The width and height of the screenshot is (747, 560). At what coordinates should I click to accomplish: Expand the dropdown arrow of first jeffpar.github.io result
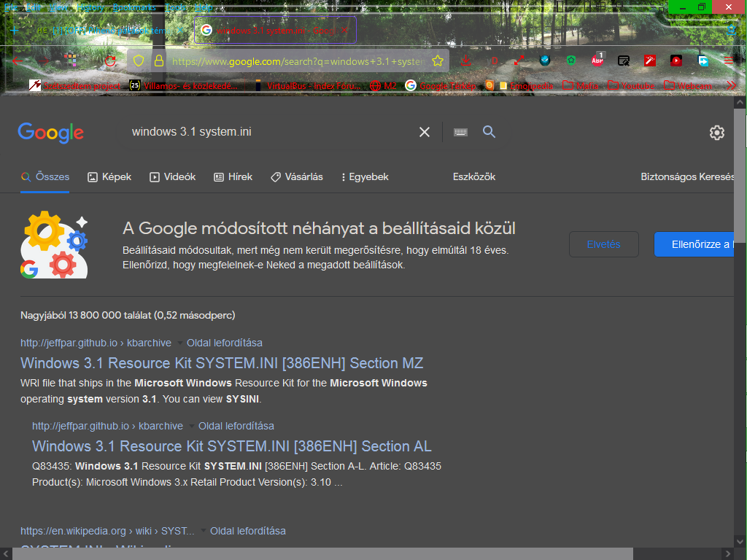(x=179, y=343)
